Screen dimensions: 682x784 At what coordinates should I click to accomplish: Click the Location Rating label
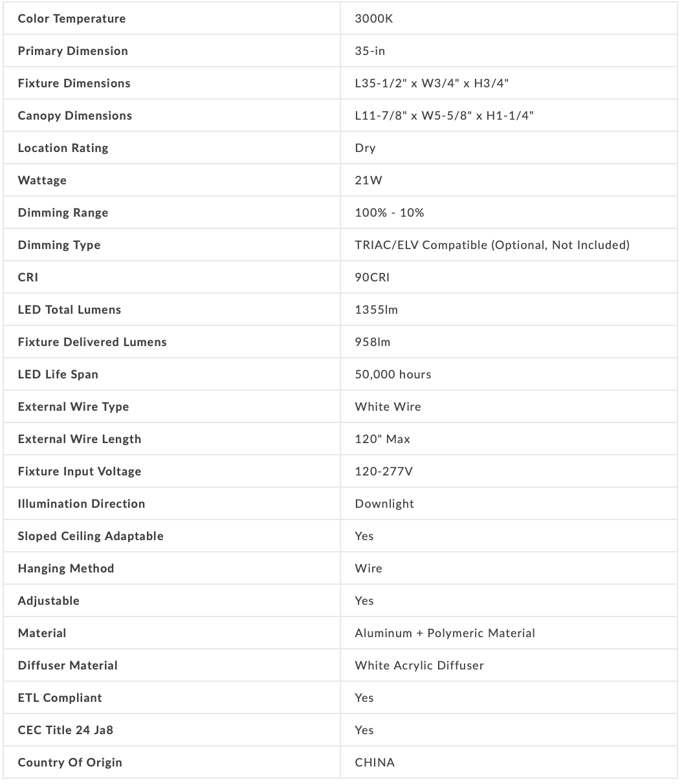pyautogui.click(x=63, y=148)
